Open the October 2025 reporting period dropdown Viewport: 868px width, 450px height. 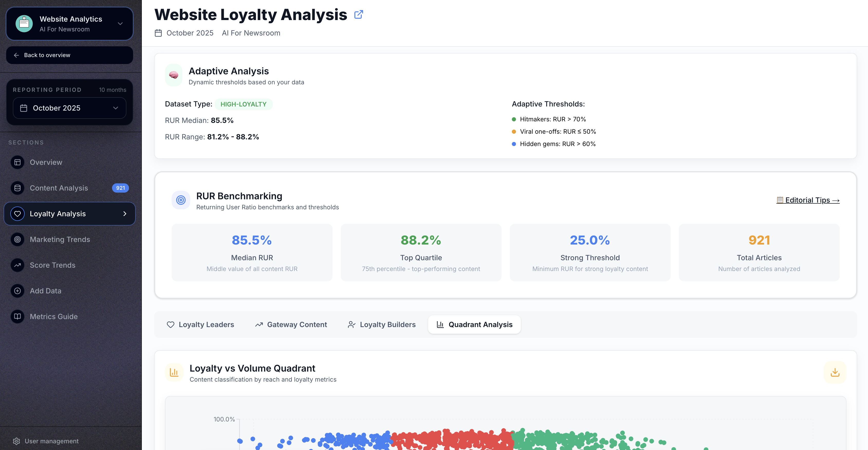click(69, 108)
